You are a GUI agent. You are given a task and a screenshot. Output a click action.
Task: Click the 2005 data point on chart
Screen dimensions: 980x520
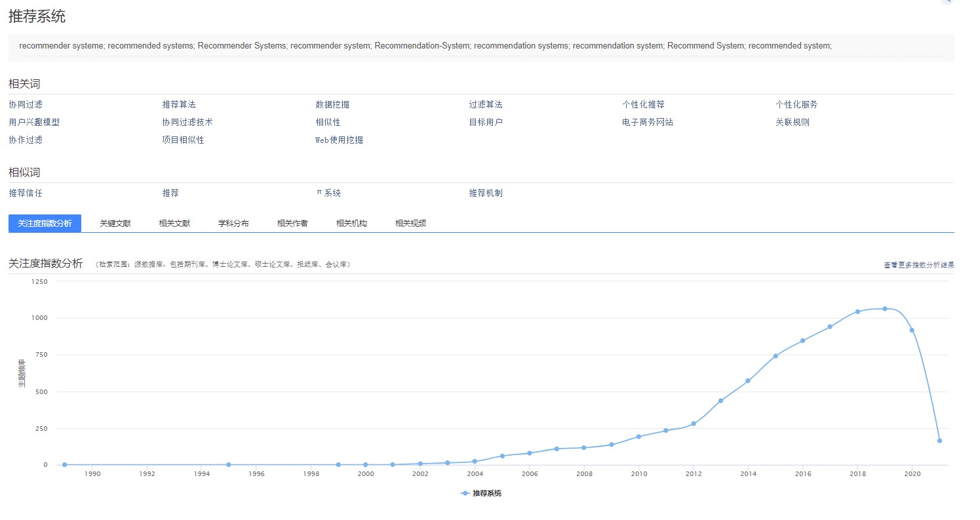502,456
